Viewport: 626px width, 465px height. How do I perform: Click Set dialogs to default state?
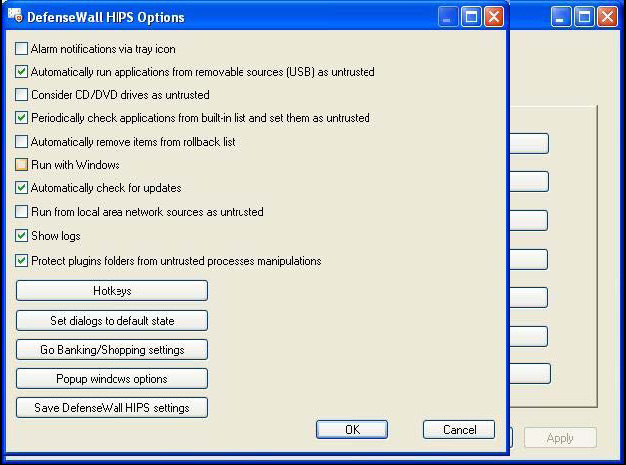(x=112, y=321)
